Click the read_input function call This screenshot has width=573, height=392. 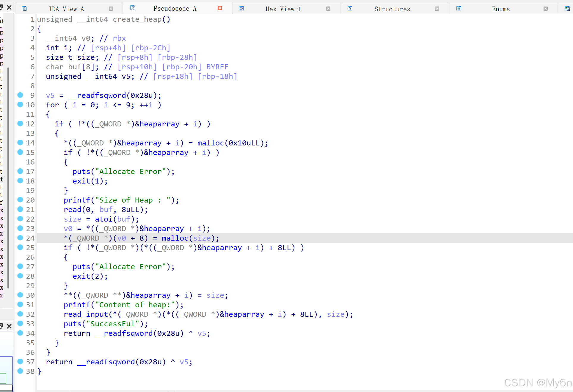[x=86, y=314]
